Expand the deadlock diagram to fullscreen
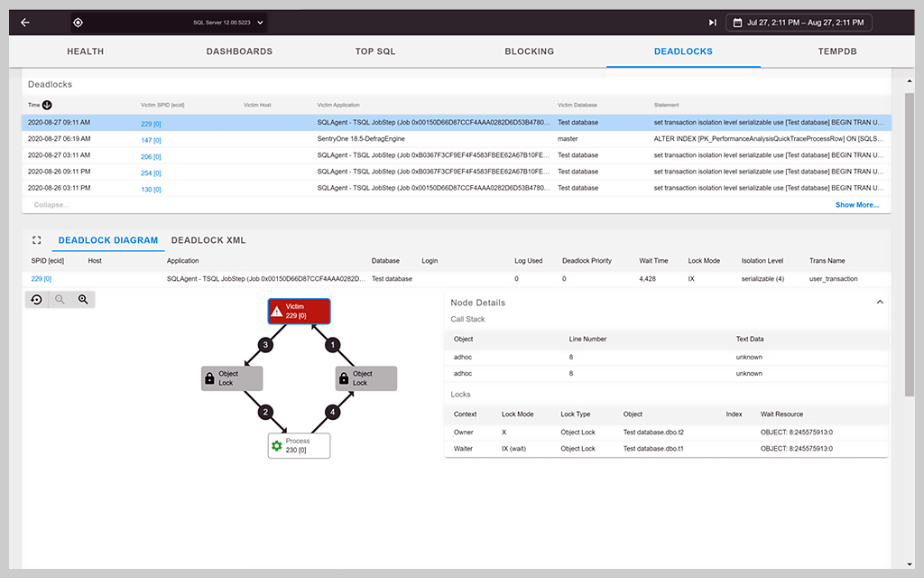The image size is (924, 578). (x=36, y=240)
